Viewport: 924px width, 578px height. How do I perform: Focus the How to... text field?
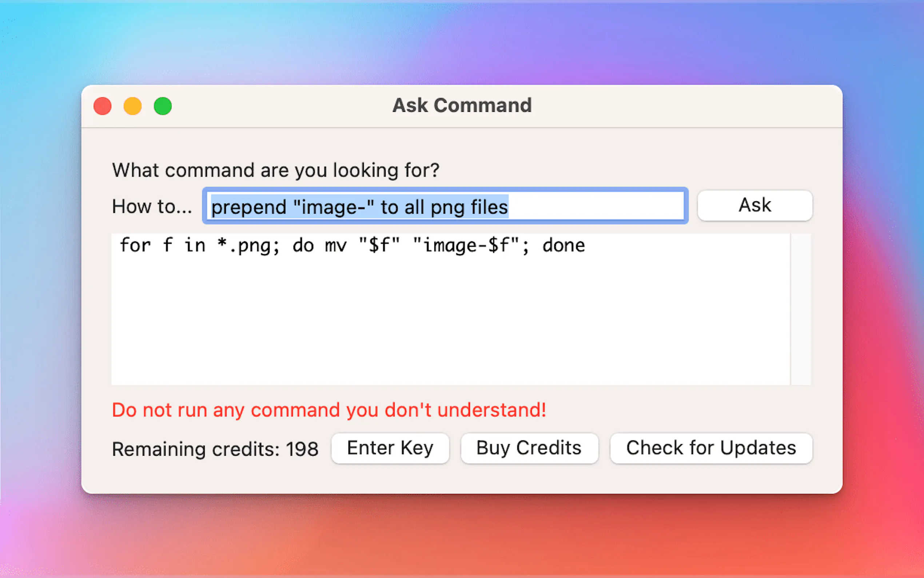(x=445, y=206)
